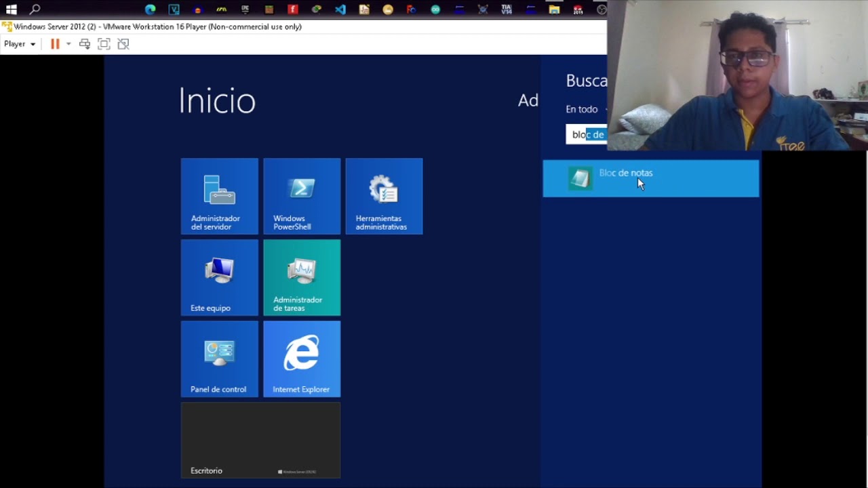868x488 pixels.
Task: Click the Send Ctrl+Alt+Del icon in VMware toolbar
Action: point(85,44)
